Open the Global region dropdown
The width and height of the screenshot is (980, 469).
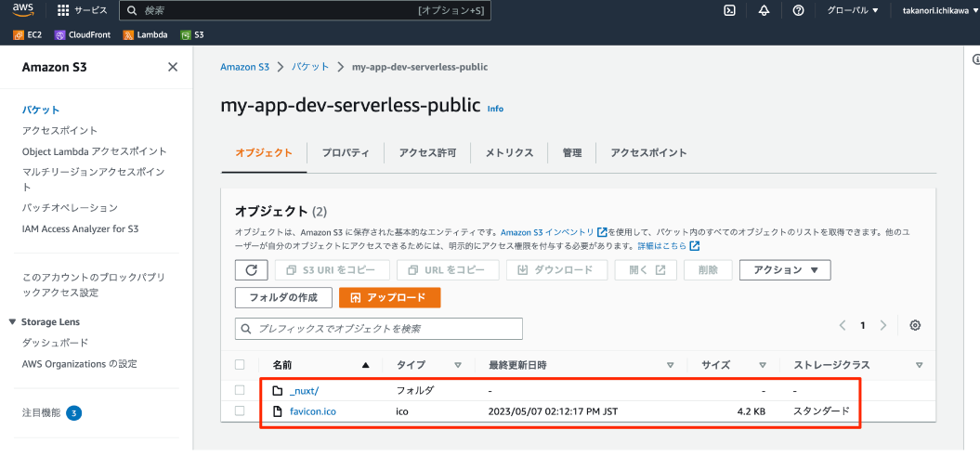853,10
